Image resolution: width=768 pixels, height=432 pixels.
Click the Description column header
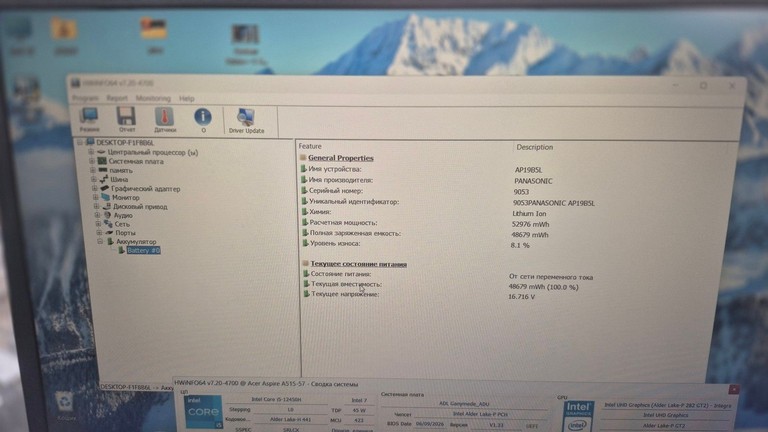[x=534, y=147]
